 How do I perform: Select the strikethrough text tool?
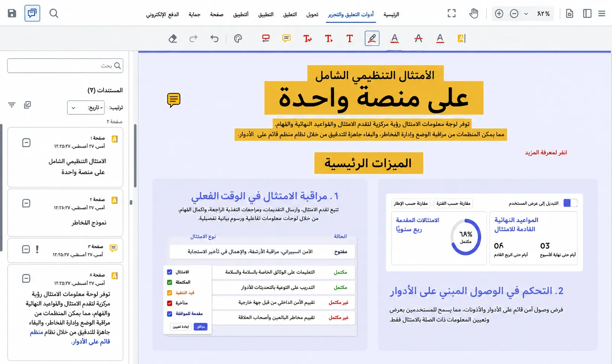(x=418, y=38)
